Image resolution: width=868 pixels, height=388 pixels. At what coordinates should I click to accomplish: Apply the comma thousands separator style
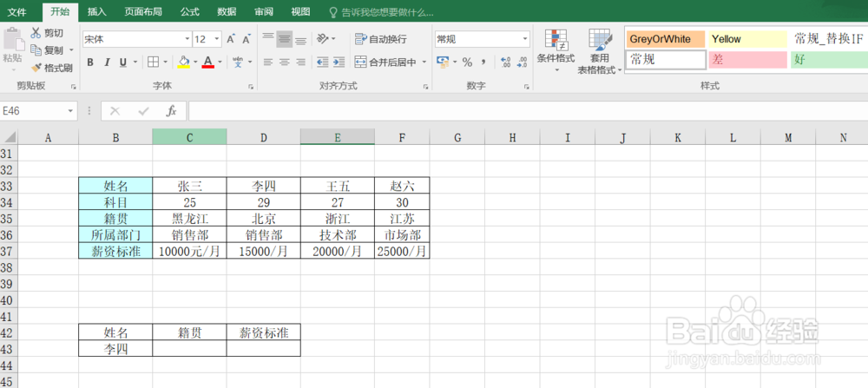pos(483,62)
